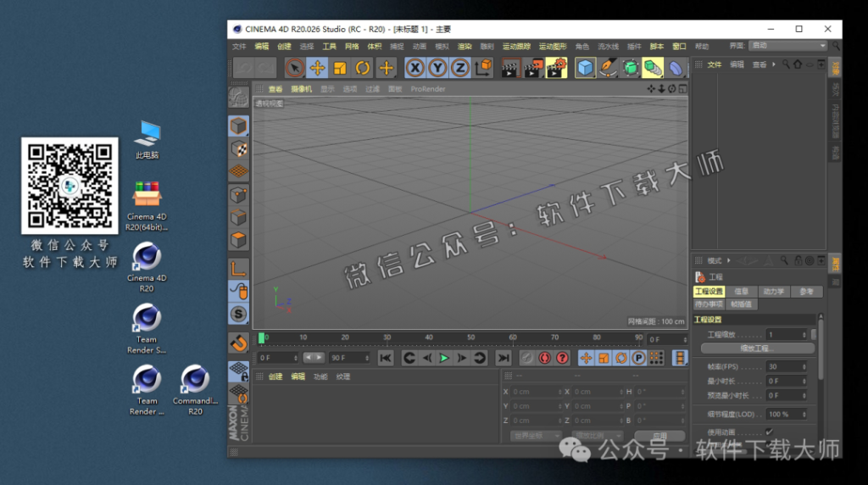
Task: Activate the Move tool in top toolbar
Action: (317, 68)
